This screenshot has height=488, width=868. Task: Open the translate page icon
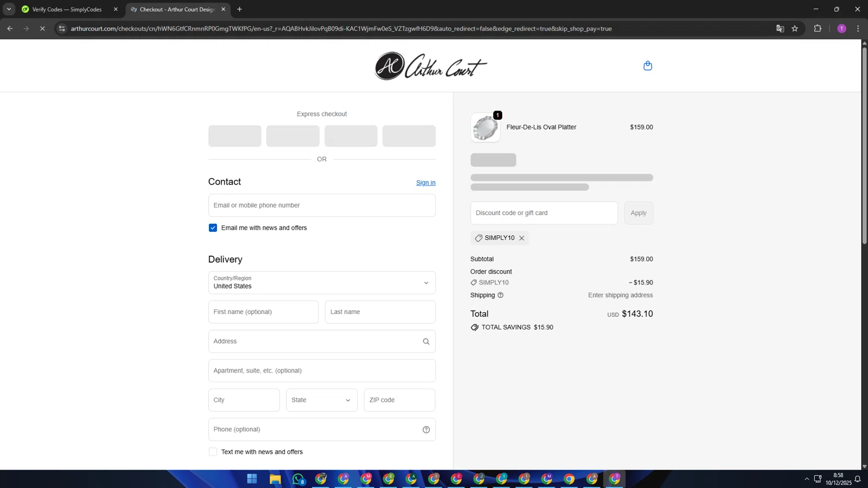[x=780, y=28]
